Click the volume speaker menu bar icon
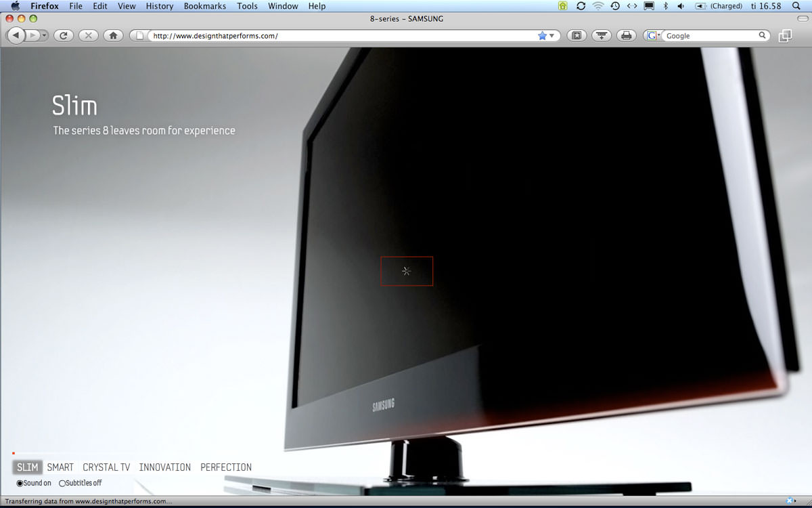Viewport: 812px width, 508px height. 680,6
